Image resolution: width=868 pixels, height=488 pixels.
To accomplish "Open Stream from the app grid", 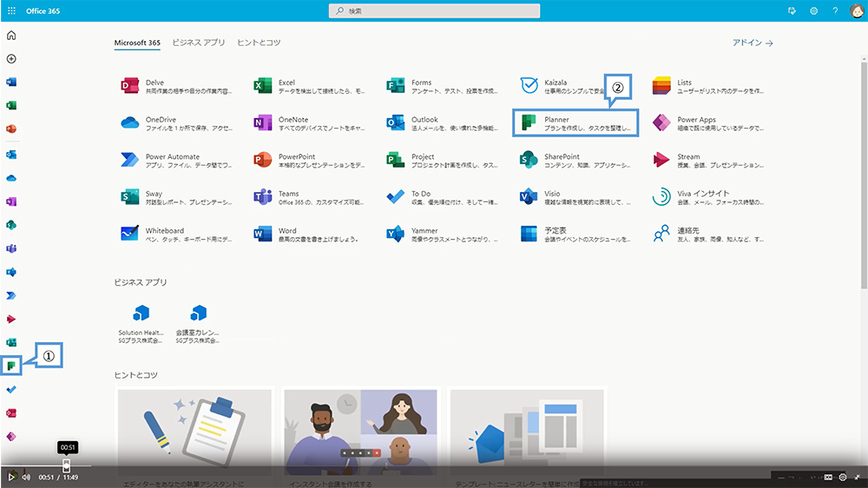I will coord(707,160).
